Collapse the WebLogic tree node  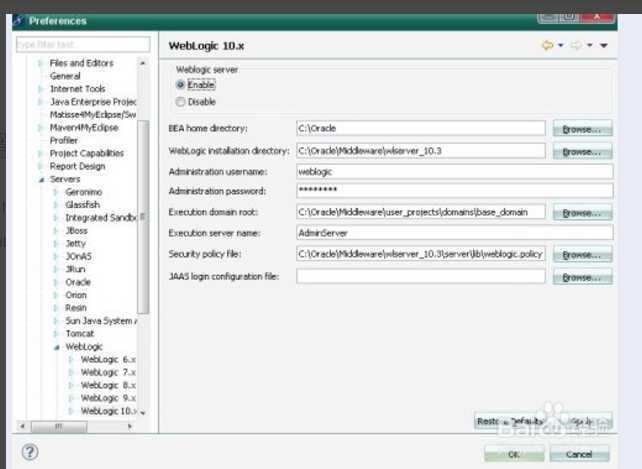(x=57, y=347)
